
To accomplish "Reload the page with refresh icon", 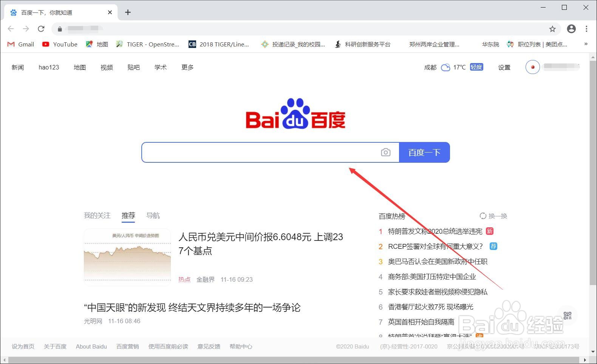I will pos(41,29).
